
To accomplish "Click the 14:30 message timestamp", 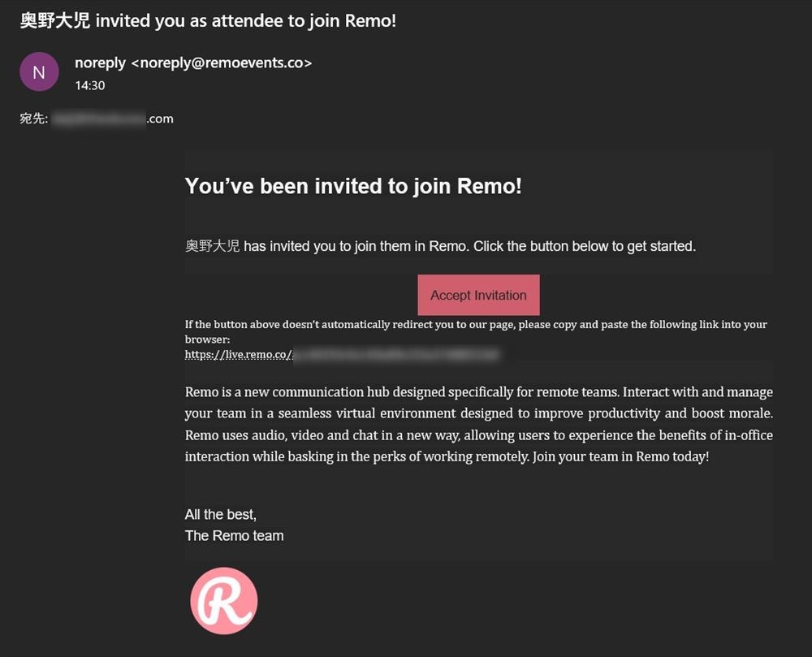I will pyautogui.click(x=89, y=85).
